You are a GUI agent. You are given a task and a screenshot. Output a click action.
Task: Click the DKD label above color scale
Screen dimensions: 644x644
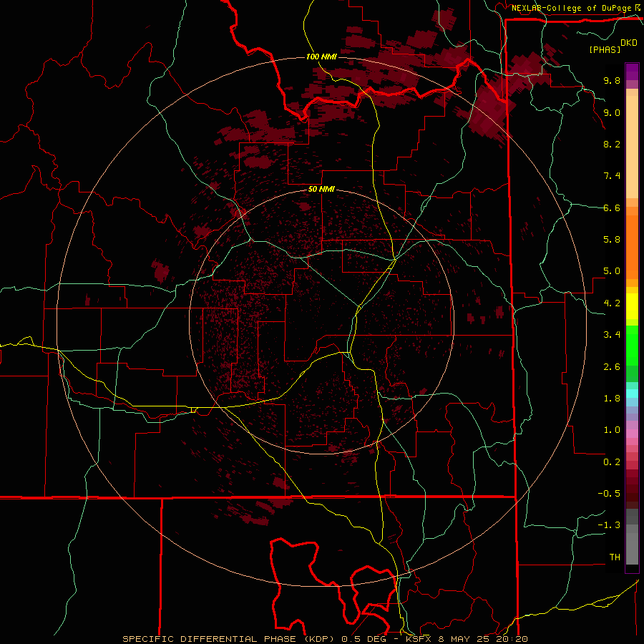tap(629, 42)
